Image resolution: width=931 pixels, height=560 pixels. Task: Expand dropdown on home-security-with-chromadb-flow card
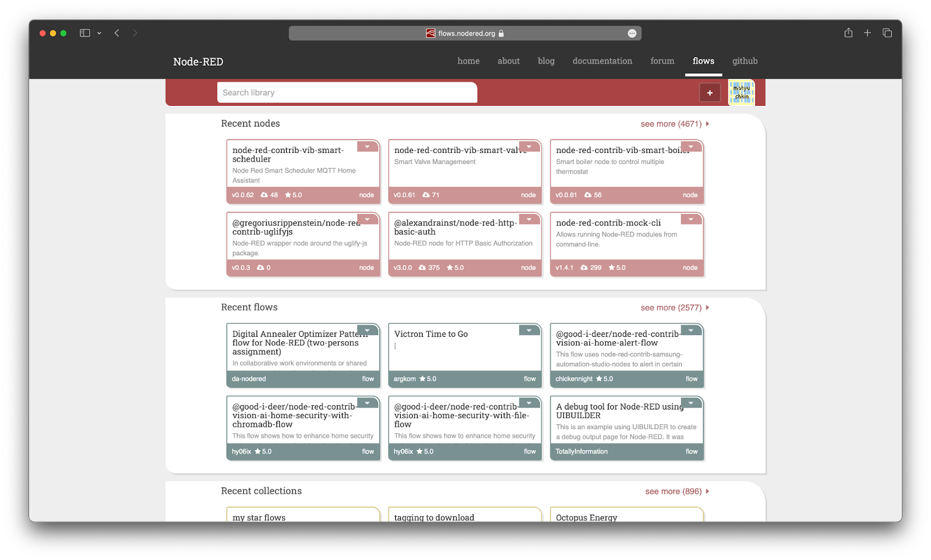click(368, 403)
